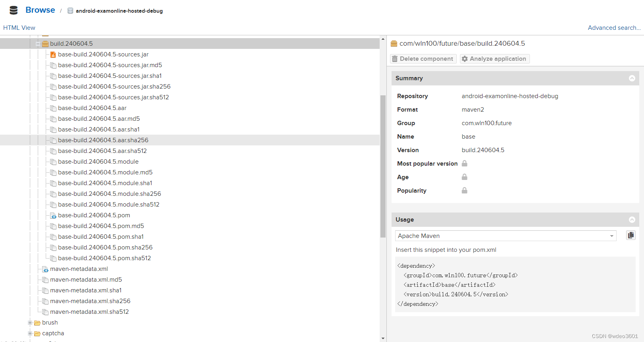Click the tree scrollbar down arrow
The height and width of the screenshot is (342, 644).
(x=383, y=338)
